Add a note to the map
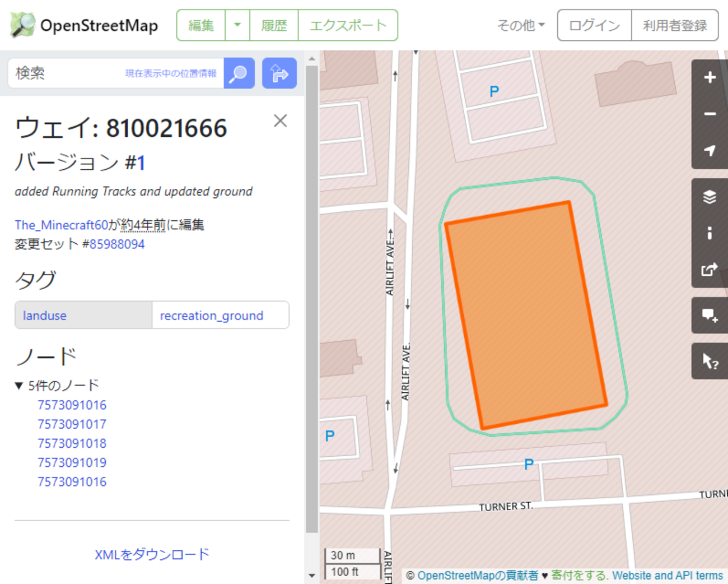 (709, 316)
